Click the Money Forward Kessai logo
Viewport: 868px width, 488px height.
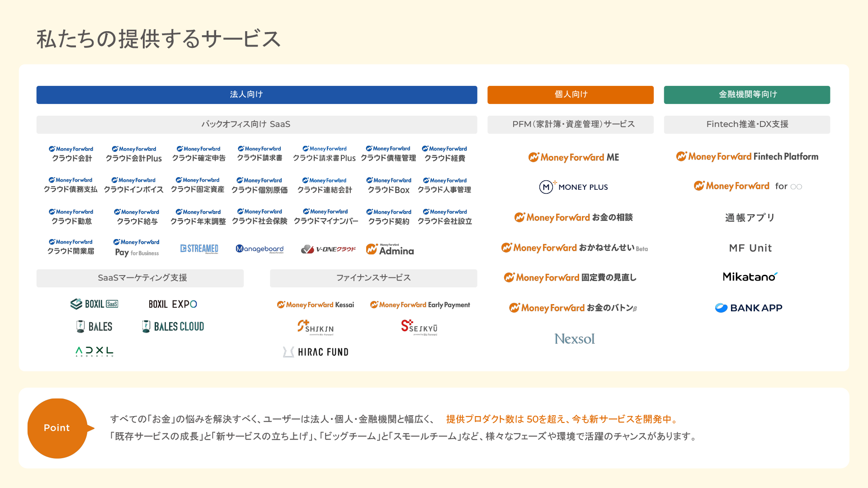316,305
